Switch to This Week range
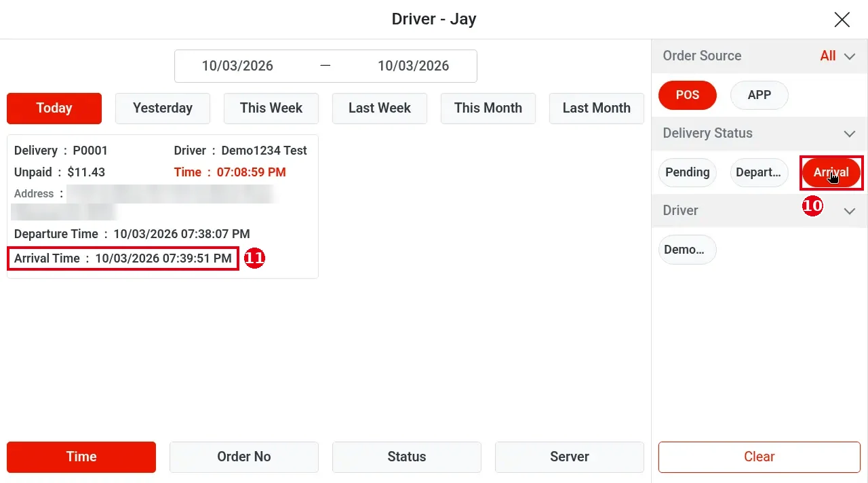The width and height of the screenshot is (868, 483). tap(271, 108)
